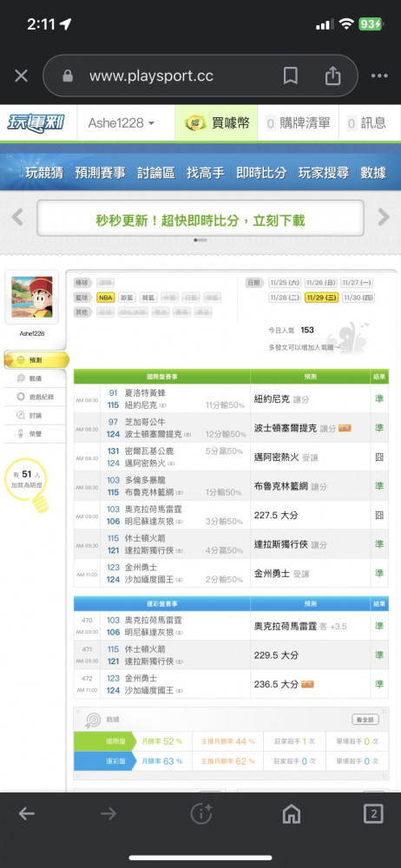Open the 戰績 sidebar tab
401x868 pixels.
pyautogui.click(x=35, y=378)
